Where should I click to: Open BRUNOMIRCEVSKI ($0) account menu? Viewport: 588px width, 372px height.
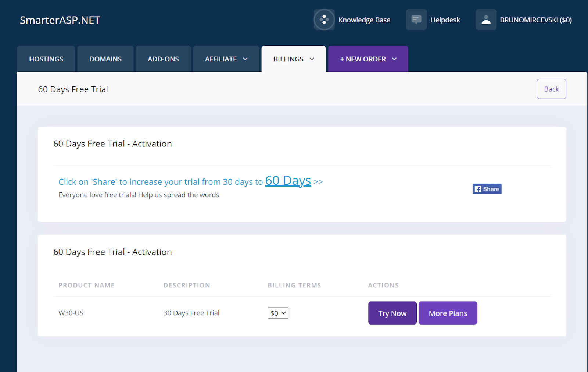536,20
